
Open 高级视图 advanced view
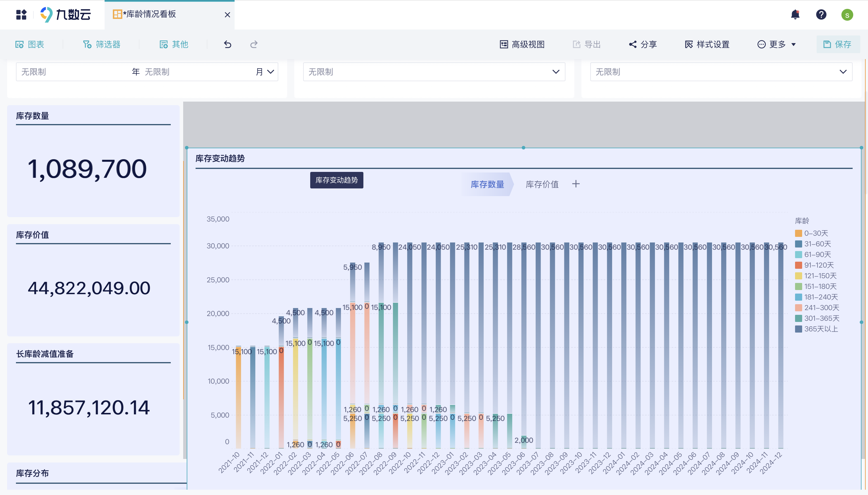coord(522,44)
